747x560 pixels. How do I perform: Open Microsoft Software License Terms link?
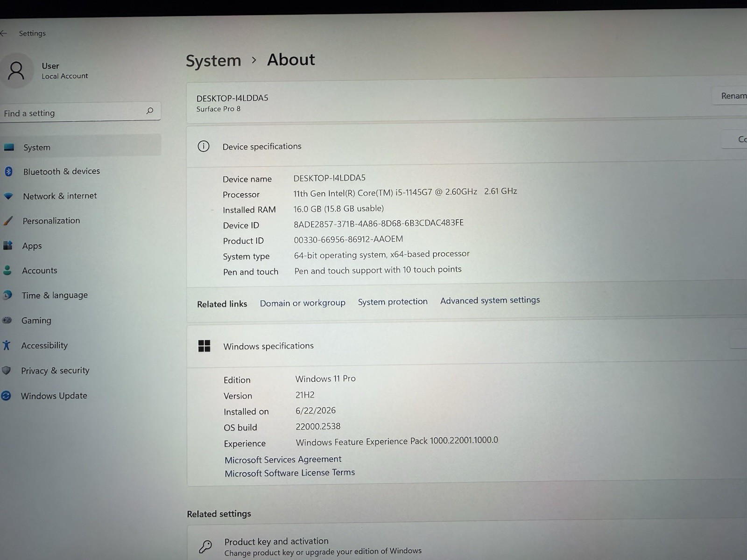click(289, 473)
